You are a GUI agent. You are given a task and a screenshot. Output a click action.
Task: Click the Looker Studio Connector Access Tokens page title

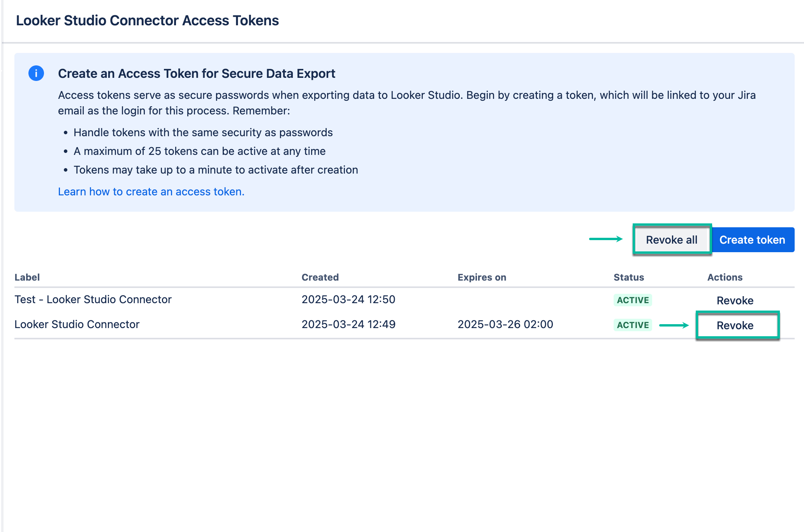[147, 20]
